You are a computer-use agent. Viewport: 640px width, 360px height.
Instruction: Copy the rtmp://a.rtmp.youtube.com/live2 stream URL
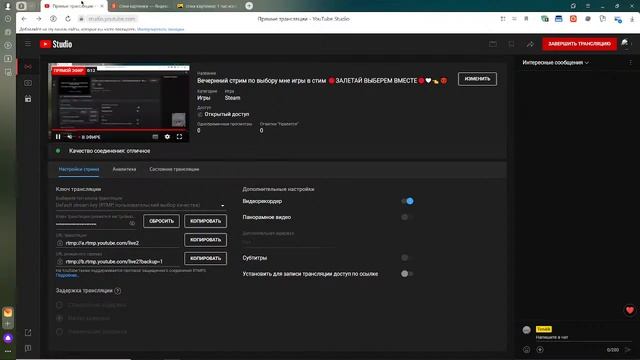click(x=205, y=240)
